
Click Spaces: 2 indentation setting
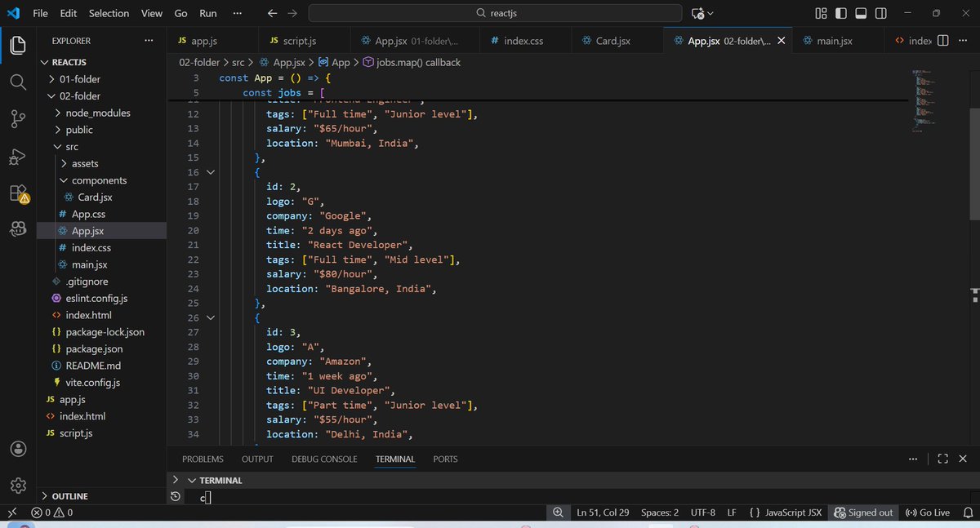pyautogui.click(x=660, y=512)
